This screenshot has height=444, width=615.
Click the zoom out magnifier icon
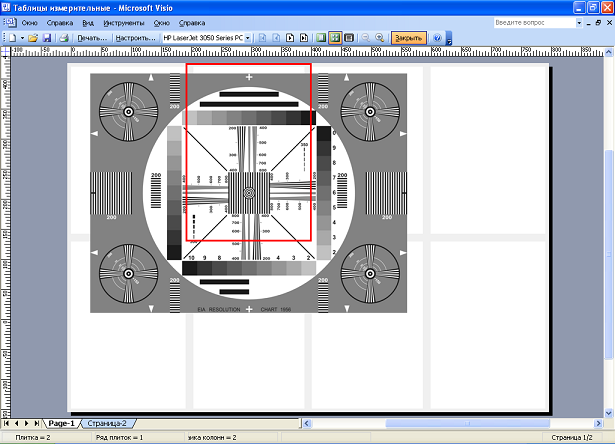(x=366, y=38)
